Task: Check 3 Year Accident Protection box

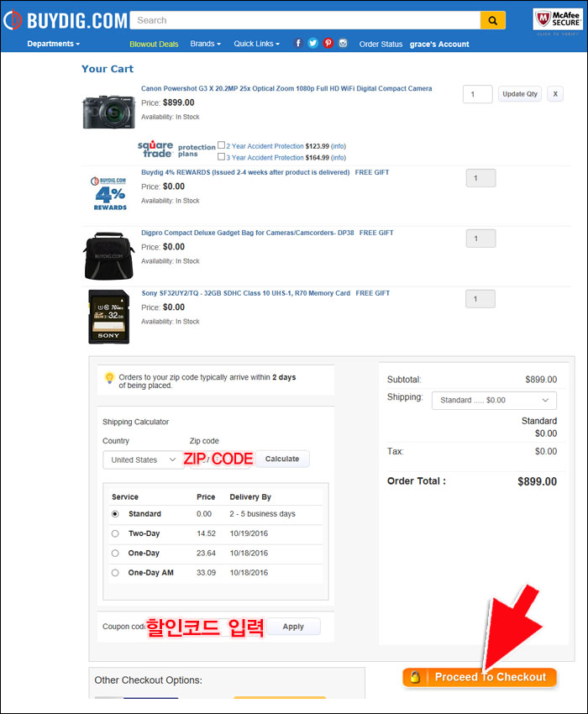Action: [x=222, y=156]
